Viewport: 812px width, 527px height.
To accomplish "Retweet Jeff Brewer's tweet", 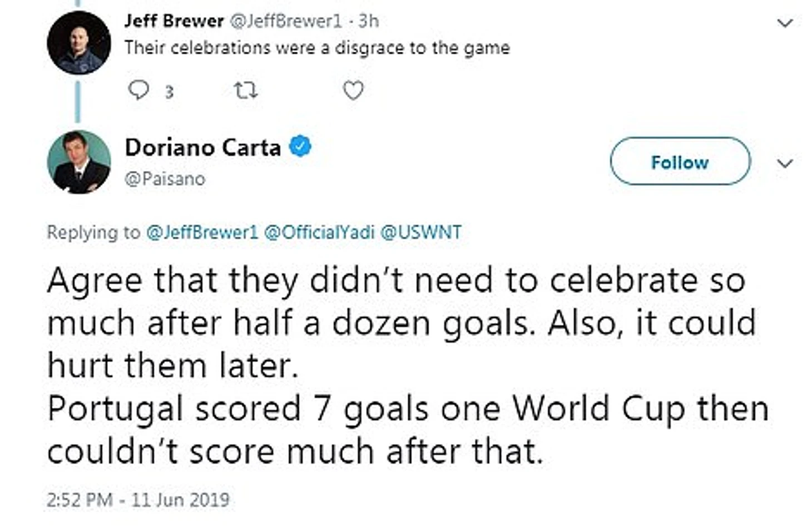I will click(245, 90).
